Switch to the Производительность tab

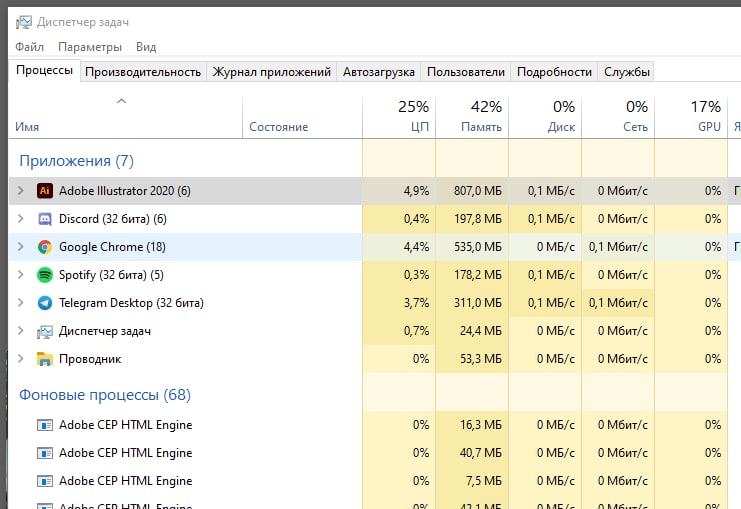pos(143,72)
